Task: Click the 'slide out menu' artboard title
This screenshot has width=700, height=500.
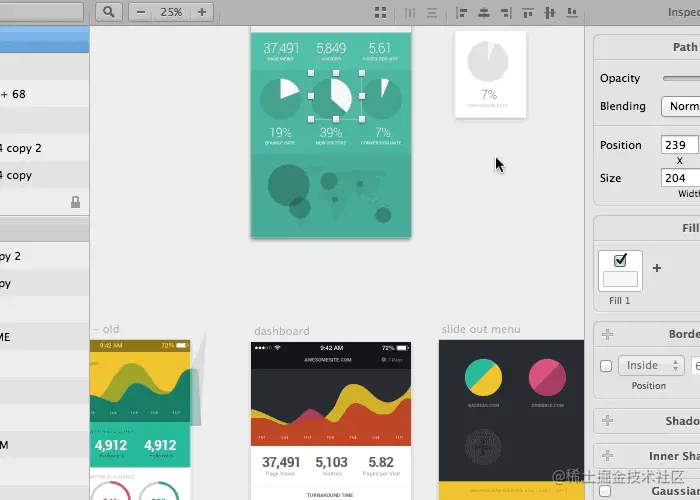Action: (x=481, y=329)
